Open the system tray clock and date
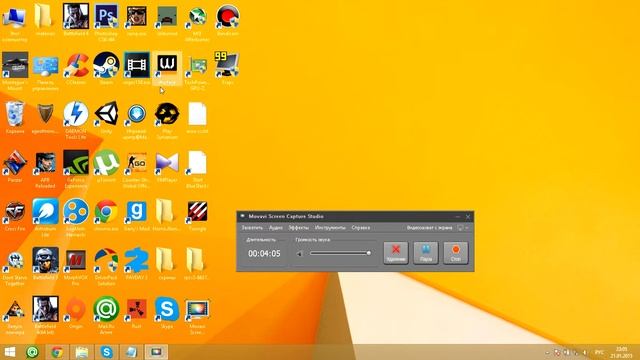This screenshot has height=360, width=640. coord(621,352)
